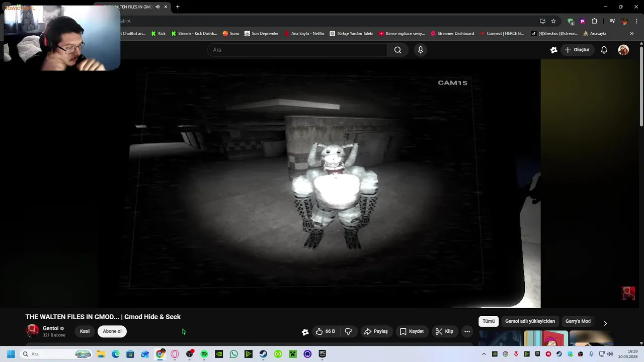The width and height of the screenshot is (644, 362).
Task: Open the Windows Start menu
Action: coord(11,354)
